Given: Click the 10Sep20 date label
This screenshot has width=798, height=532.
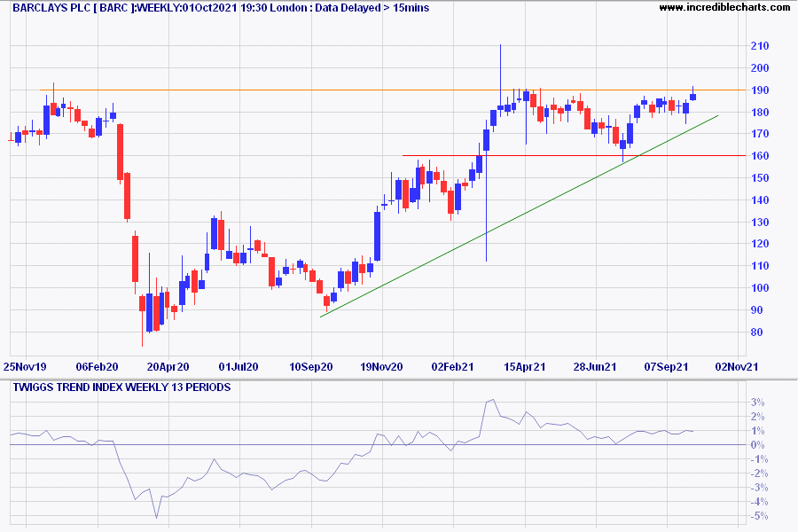Looking at the screenshot, I should pyautogui.click(x=311, y=366).
